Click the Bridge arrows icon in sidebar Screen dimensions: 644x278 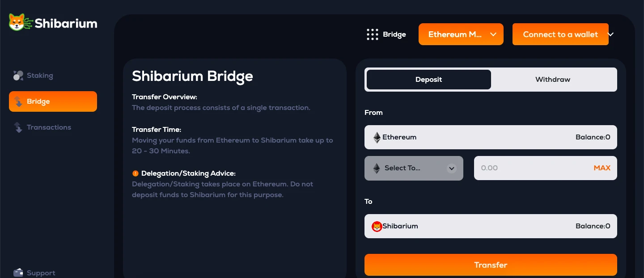click(x=18, y=101)
